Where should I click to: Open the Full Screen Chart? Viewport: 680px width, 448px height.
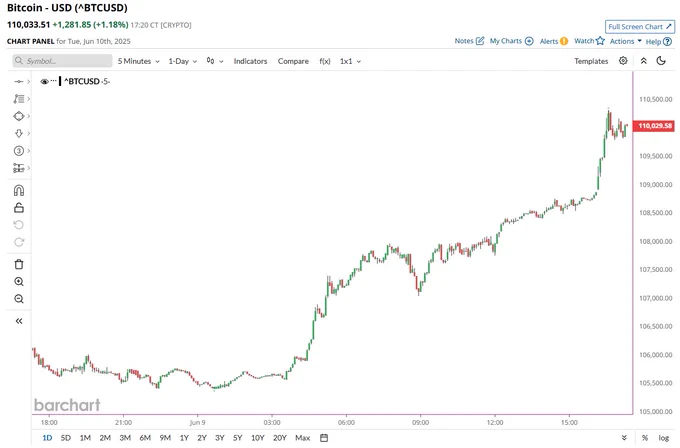click(x=640, y=27)
